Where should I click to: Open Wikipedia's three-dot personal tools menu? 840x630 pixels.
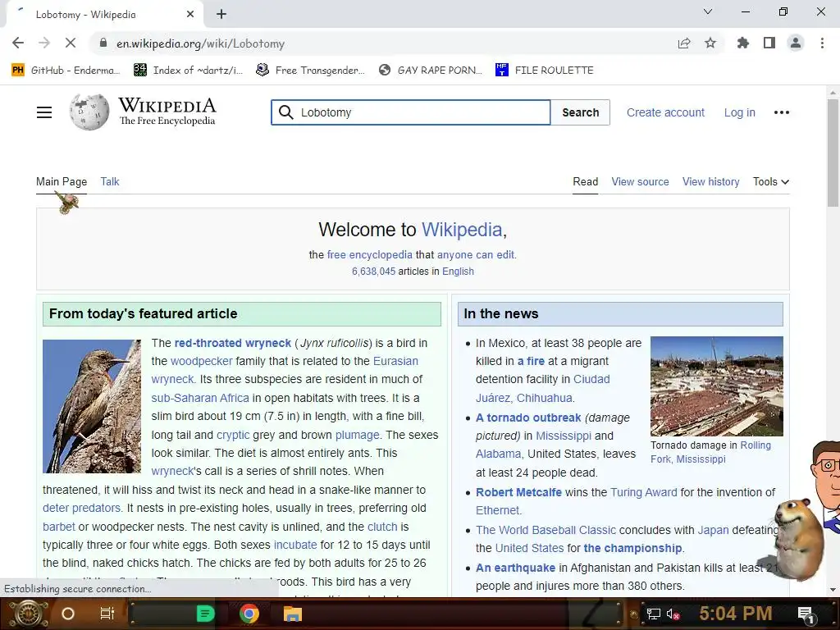[782, 112]
